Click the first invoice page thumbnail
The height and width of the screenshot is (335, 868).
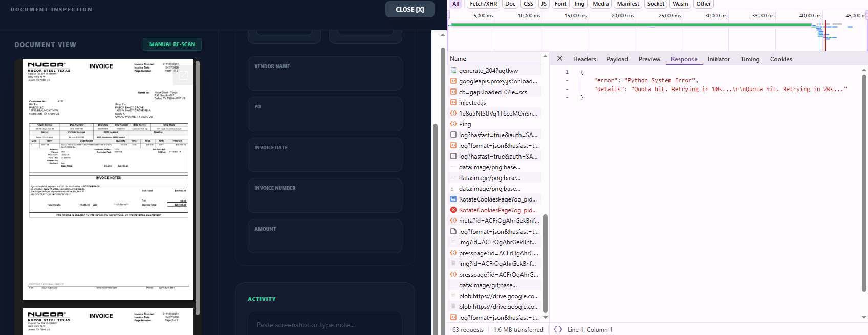coord(108,180)
